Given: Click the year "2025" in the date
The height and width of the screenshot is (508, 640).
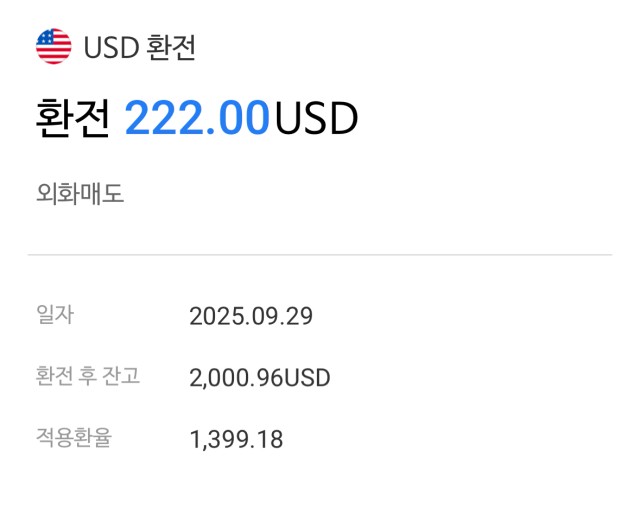Looking at the screenshot, I should [211, 317].
